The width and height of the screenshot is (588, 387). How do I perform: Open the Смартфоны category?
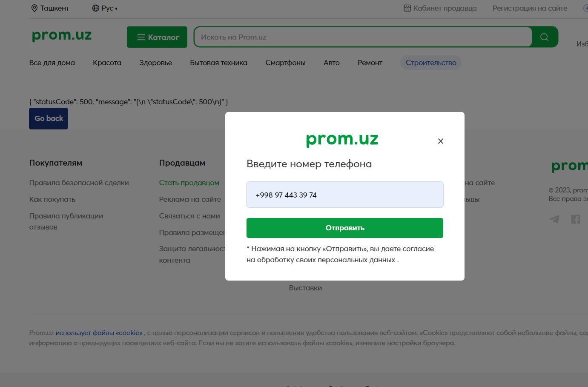285,63
